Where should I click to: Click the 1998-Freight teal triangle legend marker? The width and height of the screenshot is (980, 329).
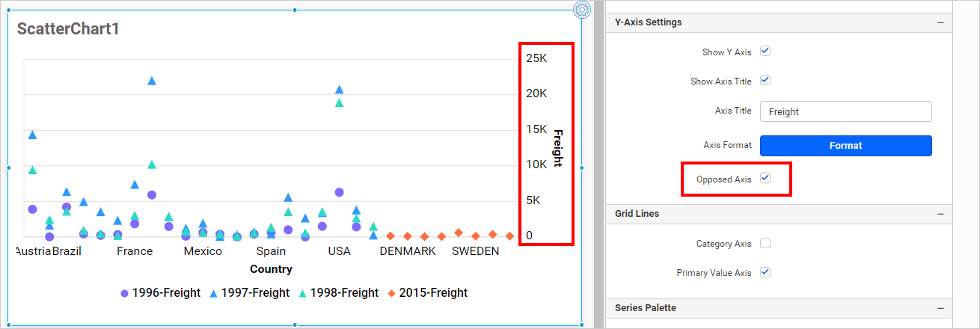click(x=302, y=293)
